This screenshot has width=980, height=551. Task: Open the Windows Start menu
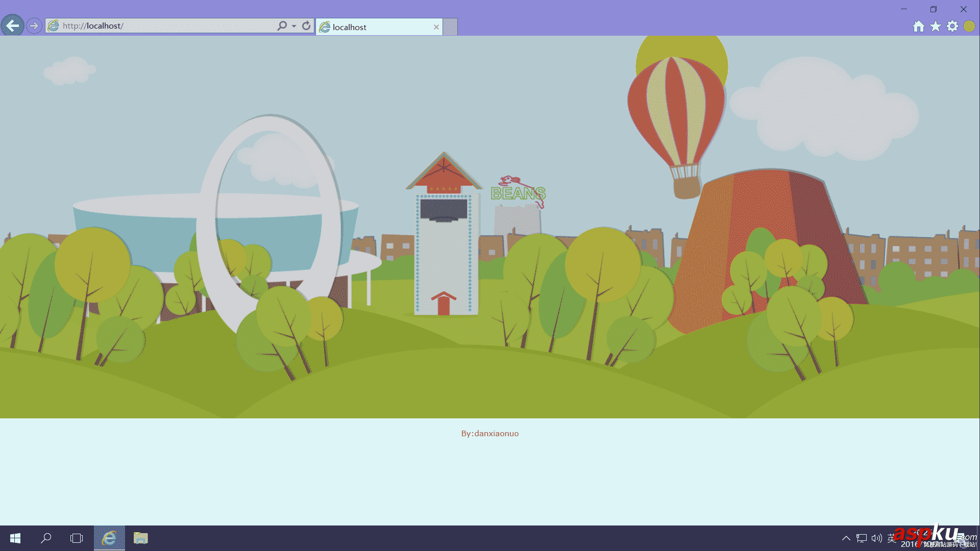pyautogui.click(x=15, y=538)
